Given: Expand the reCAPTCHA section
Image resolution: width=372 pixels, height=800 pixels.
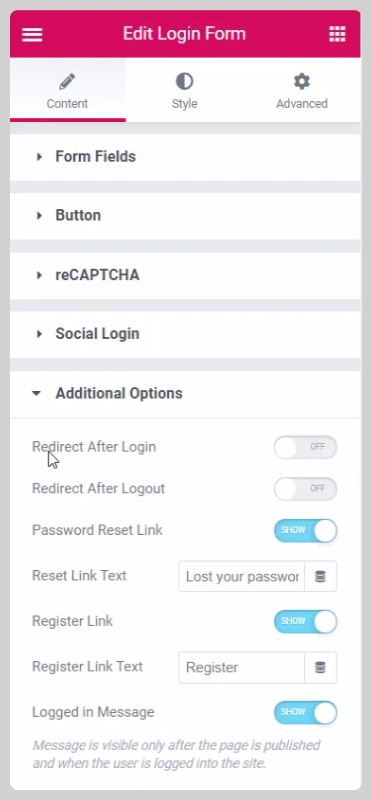Looking at the screenshot, I should (185, 275).
